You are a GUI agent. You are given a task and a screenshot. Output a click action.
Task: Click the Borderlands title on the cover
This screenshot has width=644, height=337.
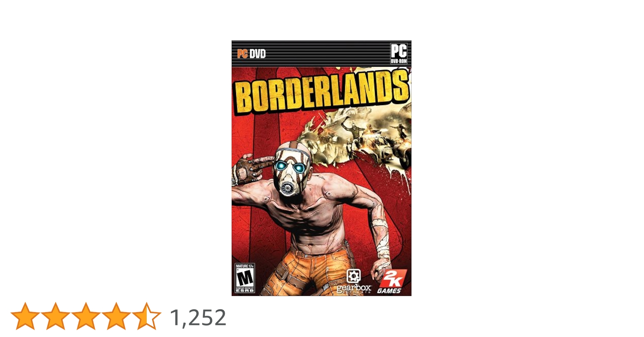click(322, 91)
